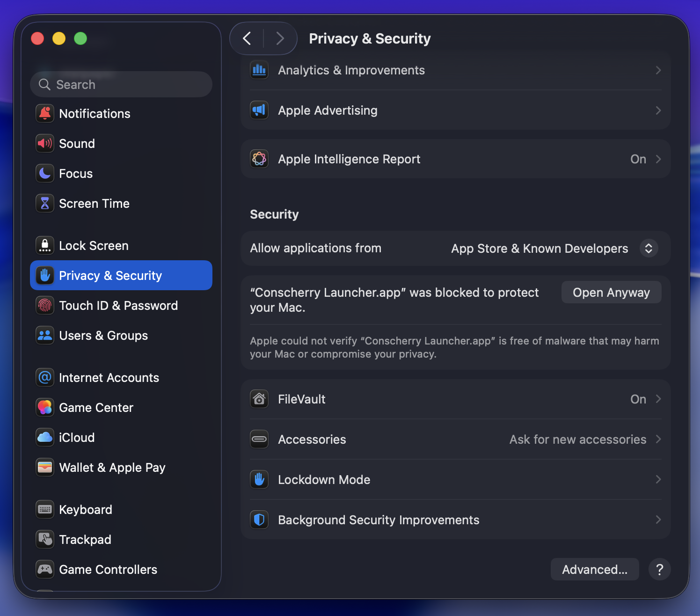Click the Trackpad icon in sidebar
Image resolution: width=700 pixels, height=616 pixels.
coord(45,540)
